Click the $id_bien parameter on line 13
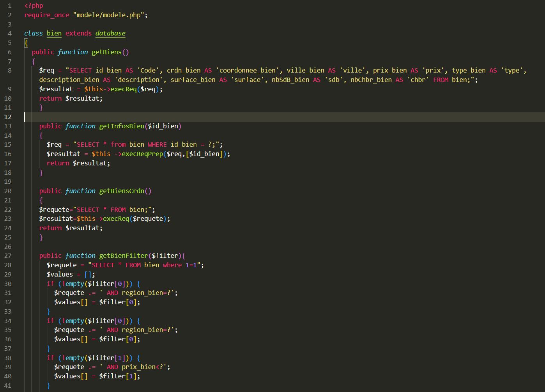545x392 pixels. pyautogui.click(x=164, y=126)
